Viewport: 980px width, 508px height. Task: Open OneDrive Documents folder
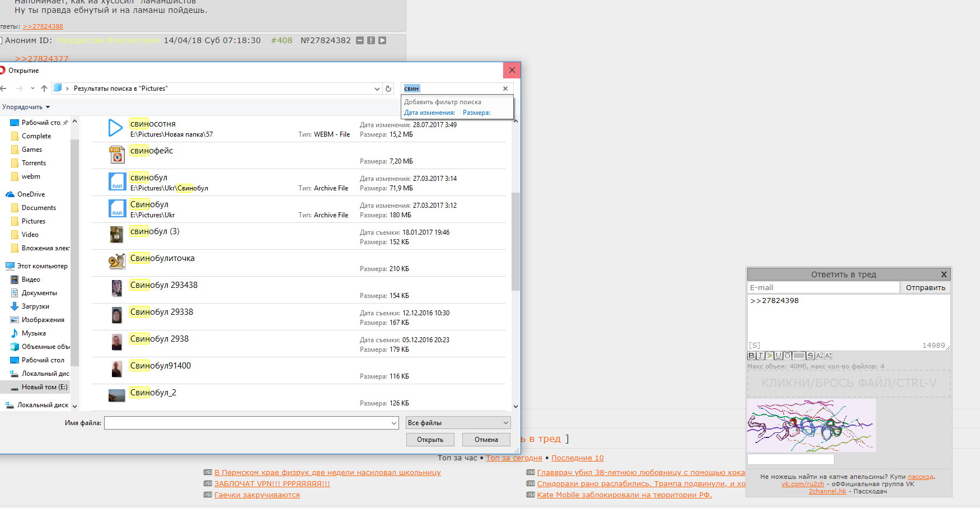pyautogui.click(x=34, y=208)
